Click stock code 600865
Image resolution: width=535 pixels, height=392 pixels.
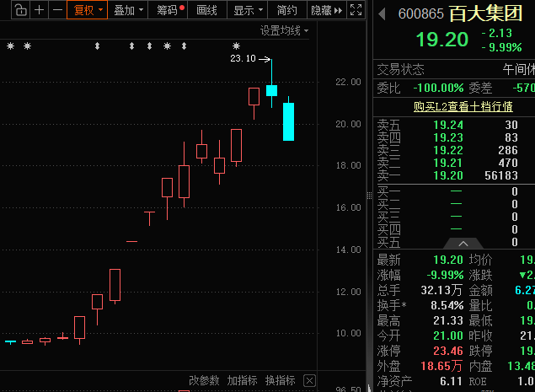(421, 14)
